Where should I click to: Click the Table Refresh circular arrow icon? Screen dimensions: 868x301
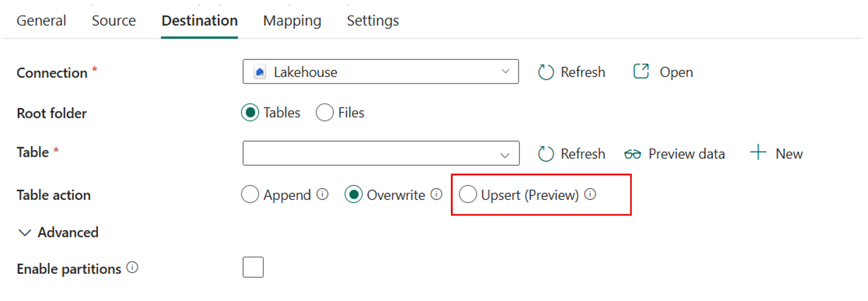pos(545,154)
